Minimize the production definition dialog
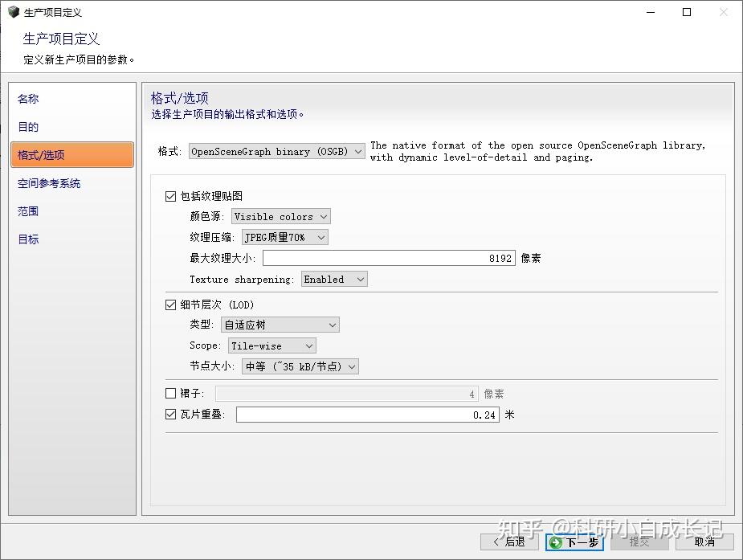The width and height of the screenshot is (743, 560). pos(651,12)
